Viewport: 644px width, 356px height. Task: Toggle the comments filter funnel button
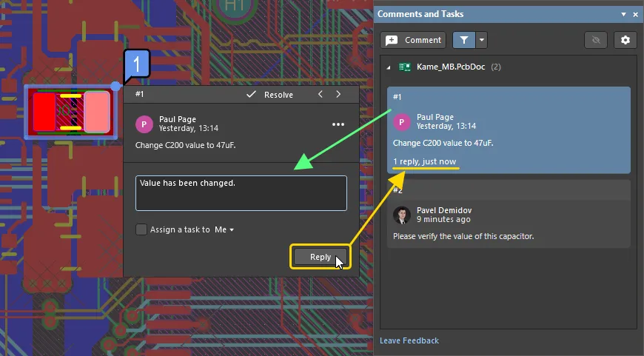tap(464, 40)
